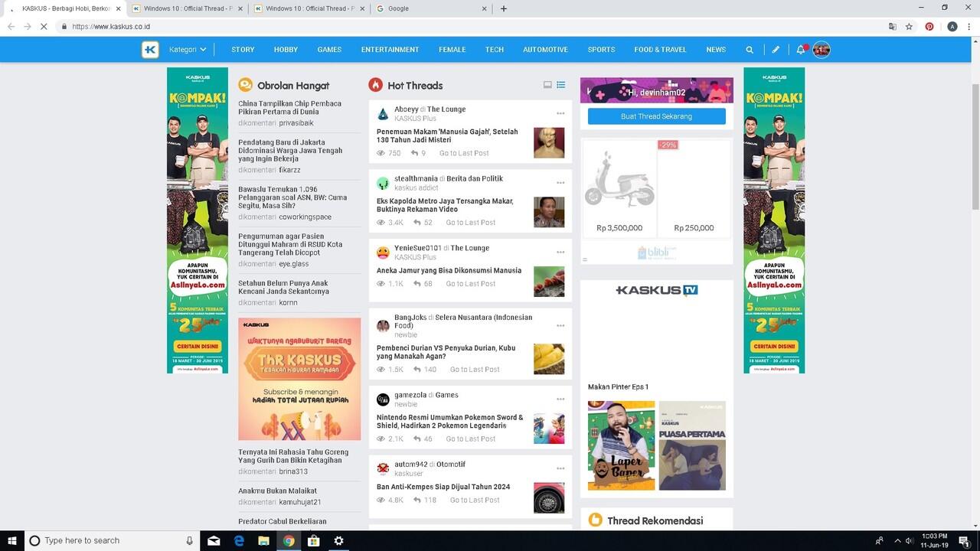Screen dimensions: 980x551
Task: Open the HOBBY menu
Action: pyautogui.click(x=286, y=50)
